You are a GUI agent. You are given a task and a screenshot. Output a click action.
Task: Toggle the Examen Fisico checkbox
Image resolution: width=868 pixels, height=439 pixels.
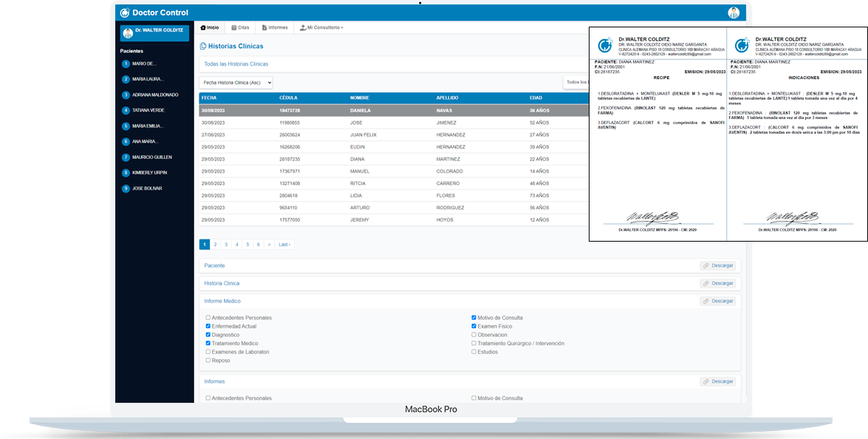474,326
